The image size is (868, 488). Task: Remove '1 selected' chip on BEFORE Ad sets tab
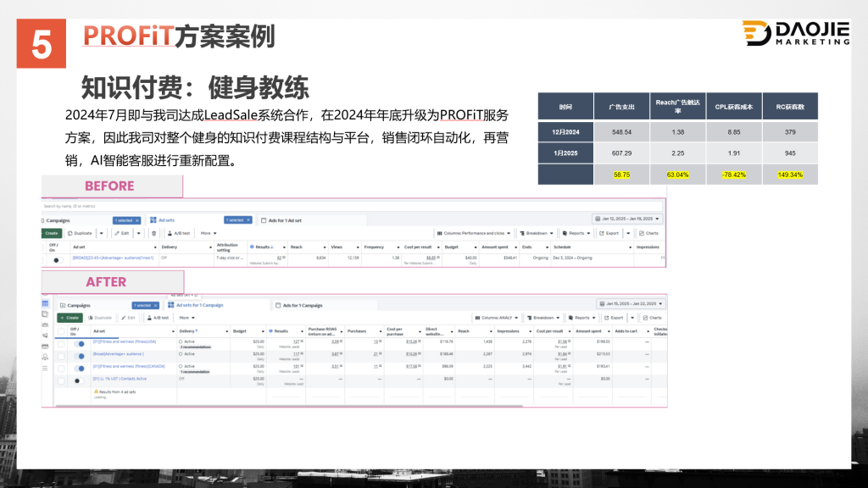248,220
